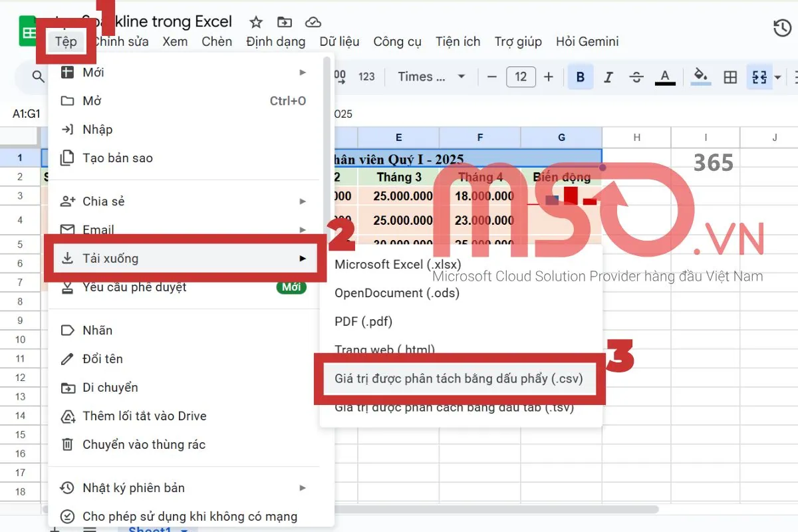Open the Dữ liệu menu
This screenshot has width=798, height=532.
pos(339,41)
